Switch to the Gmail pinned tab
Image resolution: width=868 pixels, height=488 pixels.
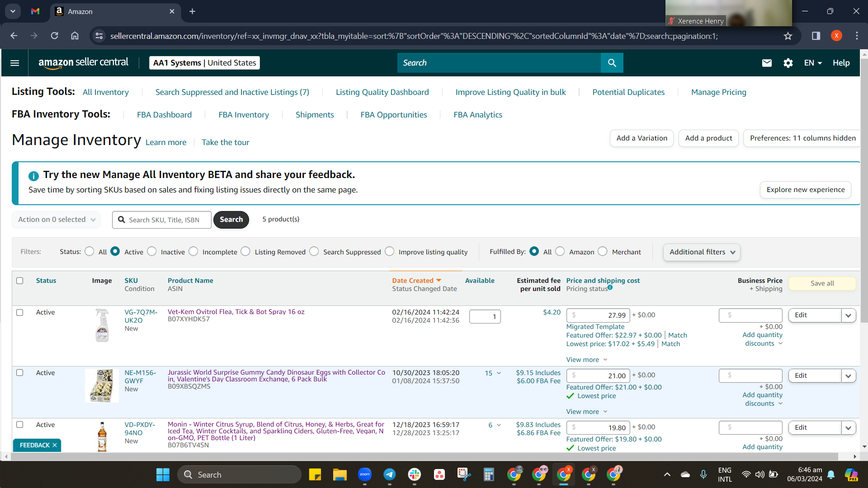pos(35,11)
